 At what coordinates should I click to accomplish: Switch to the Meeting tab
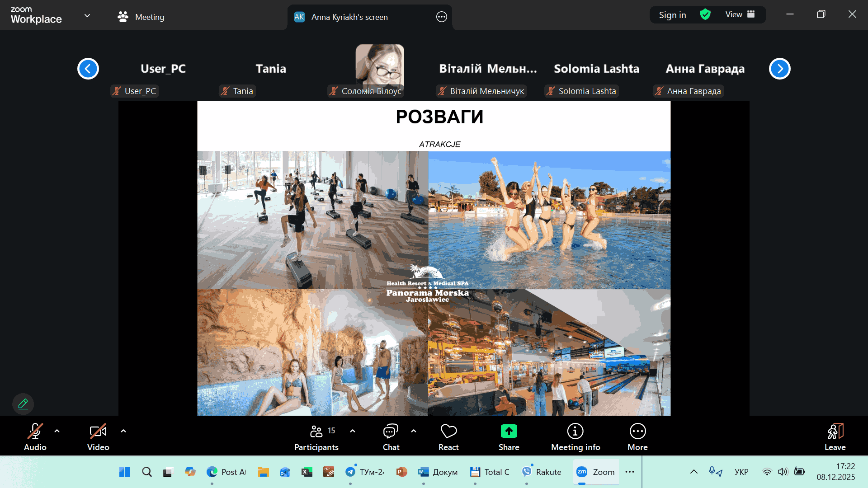pos(141,17)
